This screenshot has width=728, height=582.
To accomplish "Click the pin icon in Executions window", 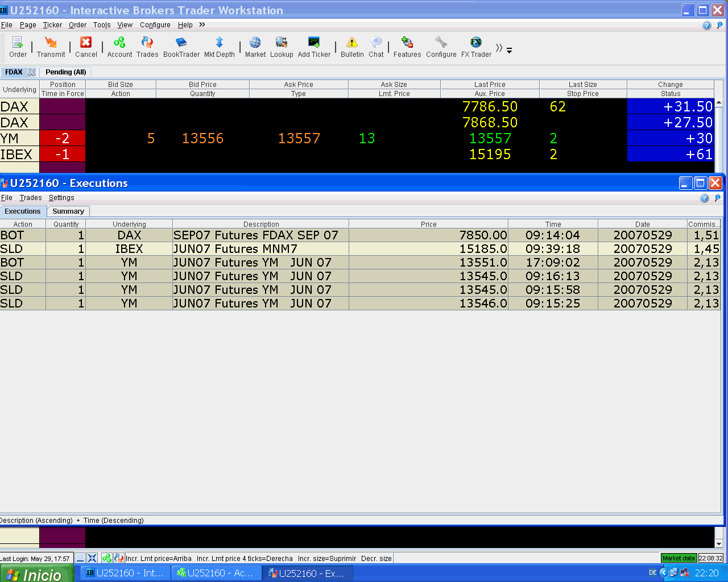I will pos(717,198).
